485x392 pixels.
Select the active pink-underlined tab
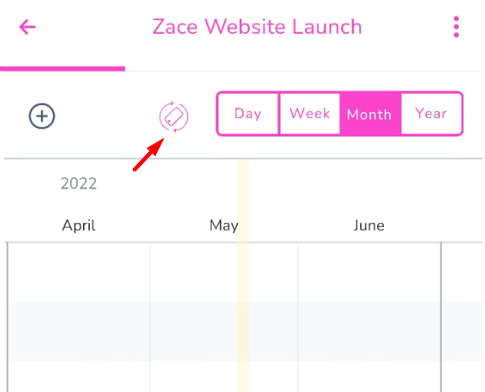pyautogui.click(x=63, y=61)
